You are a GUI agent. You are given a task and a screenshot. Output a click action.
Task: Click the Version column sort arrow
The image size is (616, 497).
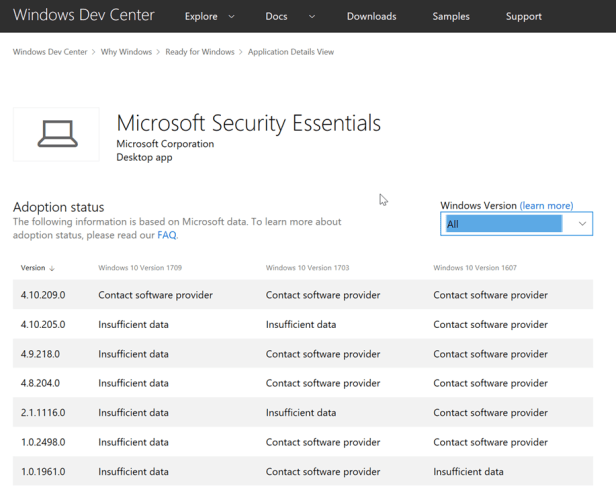[52, 268]
